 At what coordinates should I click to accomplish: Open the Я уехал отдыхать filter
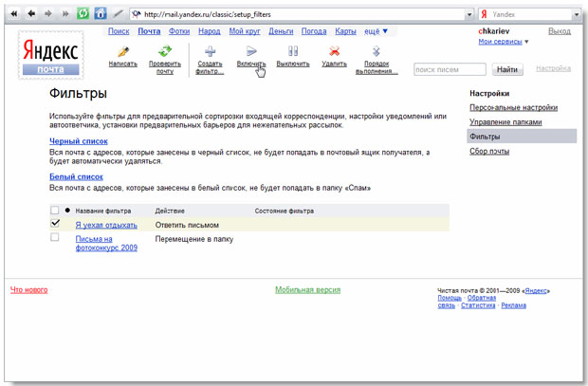point(106,225)
